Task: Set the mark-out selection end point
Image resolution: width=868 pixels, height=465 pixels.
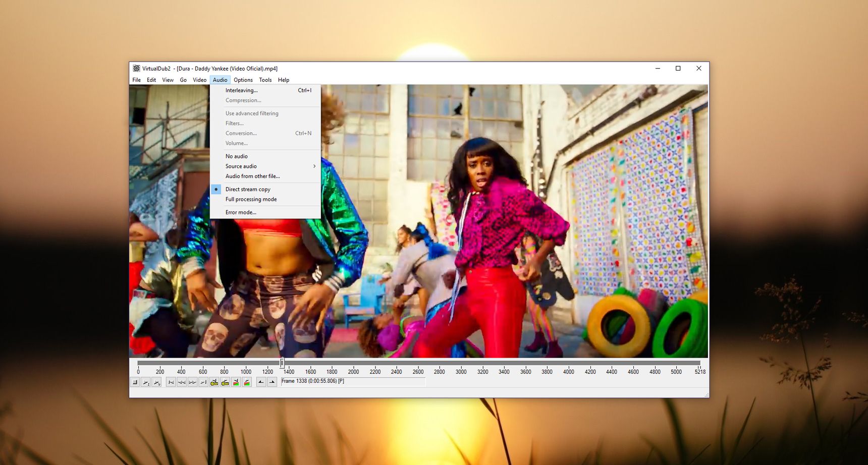Action: 272,382
